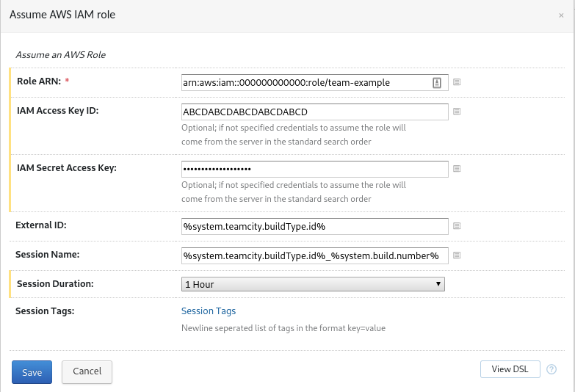Open parameter picker icon beside External ID
The height and width of the screenshot is (392, 575).
click(x=456, y=226)
